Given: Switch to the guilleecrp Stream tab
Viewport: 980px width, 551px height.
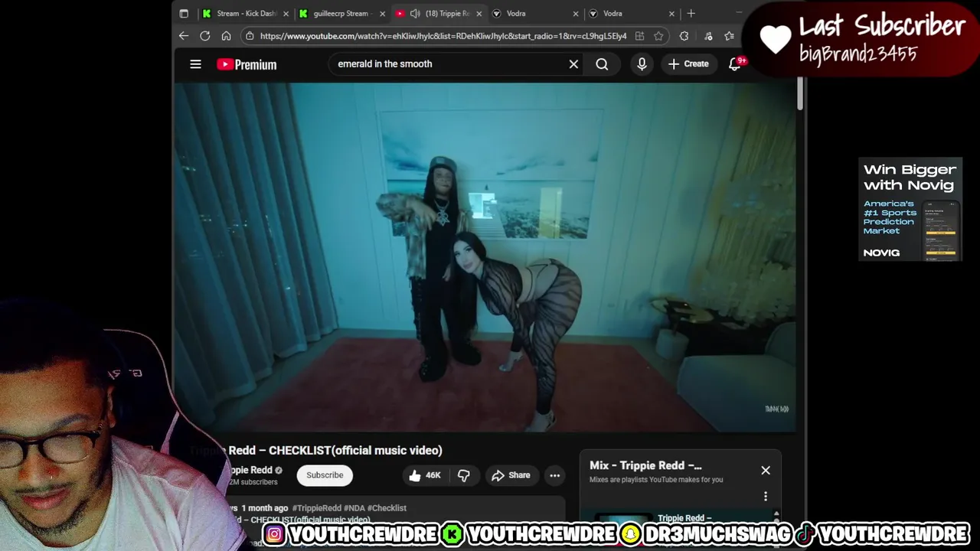Looking at the screenshot, I should click(341, 14).
